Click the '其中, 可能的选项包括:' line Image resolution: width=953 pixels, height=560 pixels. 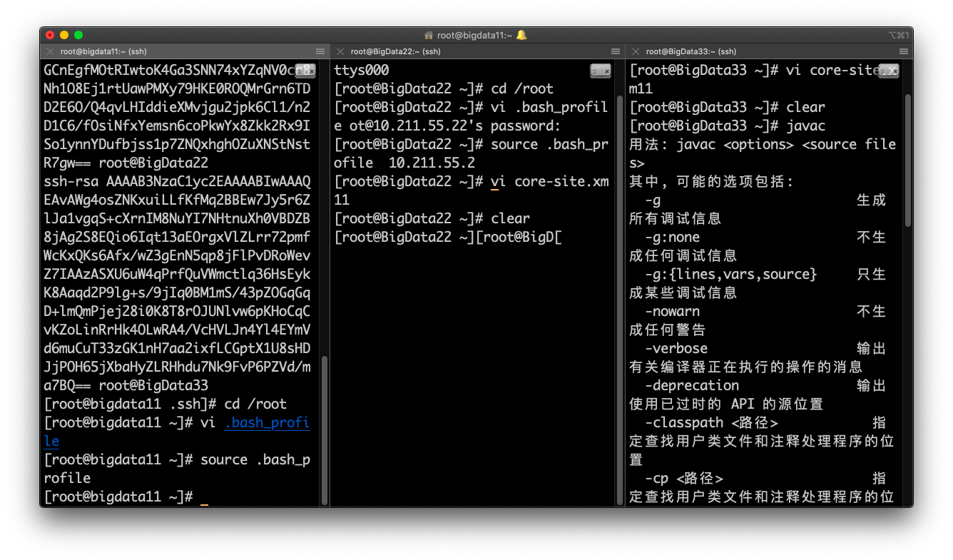(711, 181)
